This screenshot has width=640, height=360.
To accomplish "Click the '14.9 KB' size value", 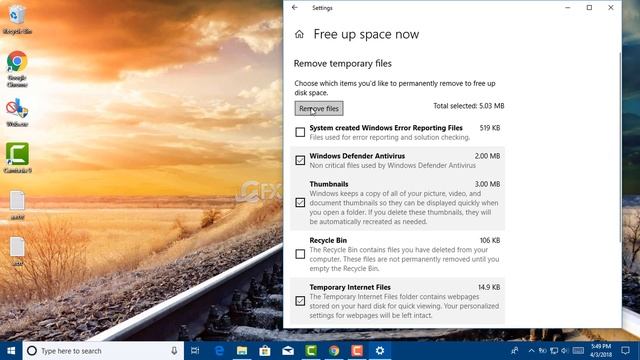I will [x=489, y=287].
